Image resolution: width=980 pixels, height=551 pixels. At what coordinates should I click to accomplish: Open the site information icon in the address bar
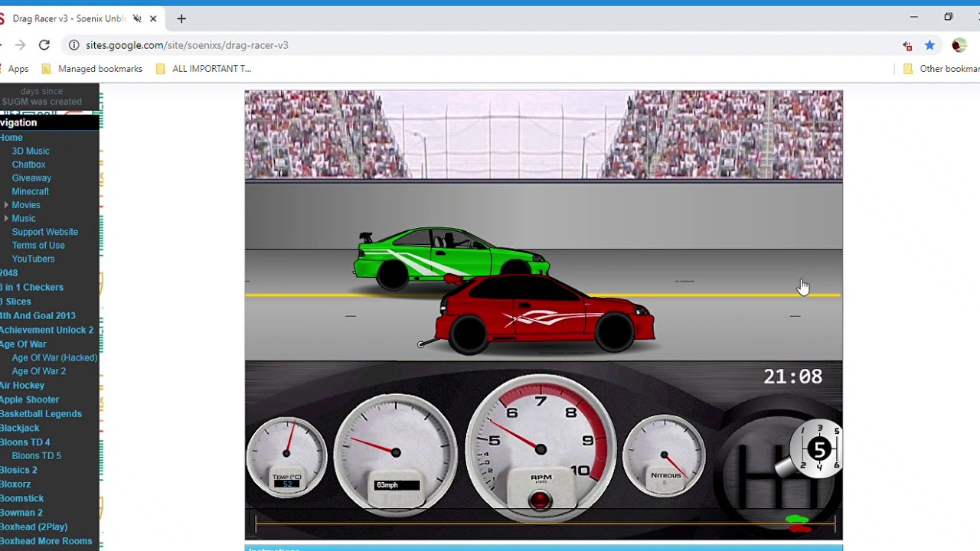pyautogui.click(x=73, y=45)
